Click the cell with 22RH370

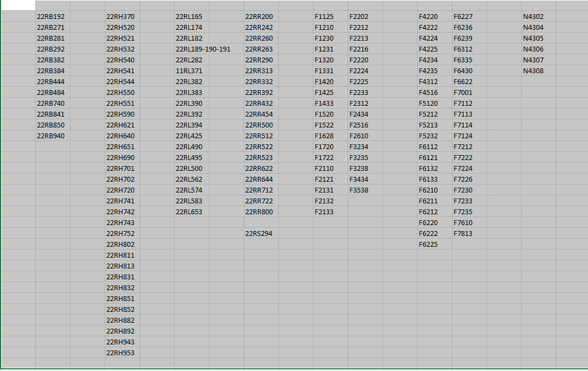point(120,17)
